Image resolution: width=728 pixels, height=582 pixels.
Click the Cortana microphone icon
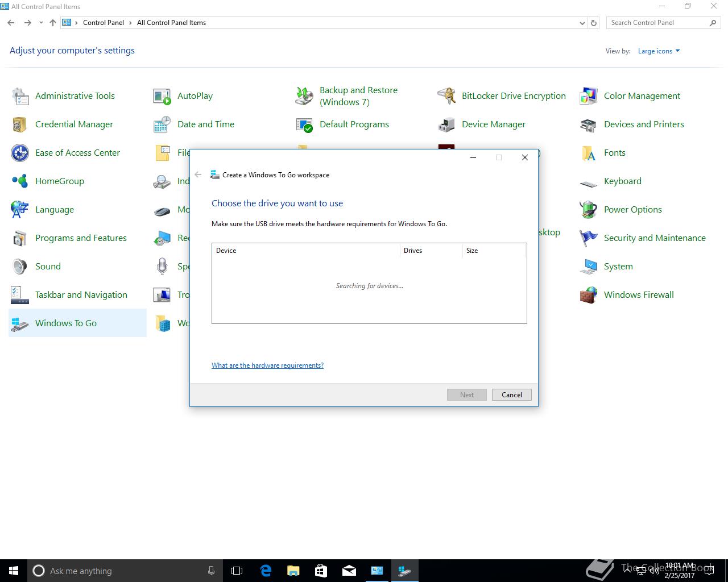(211, 571)
